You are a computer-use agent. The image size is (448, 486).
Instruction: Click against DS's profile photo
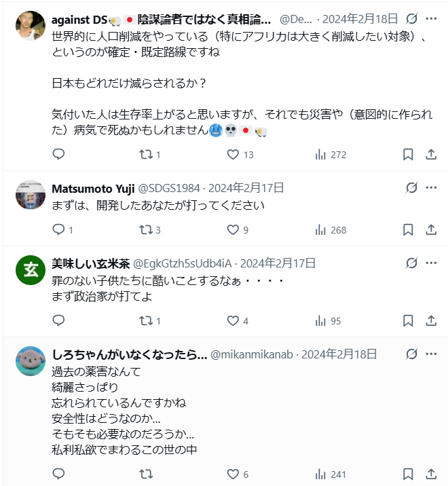click(x=31, y=26)
